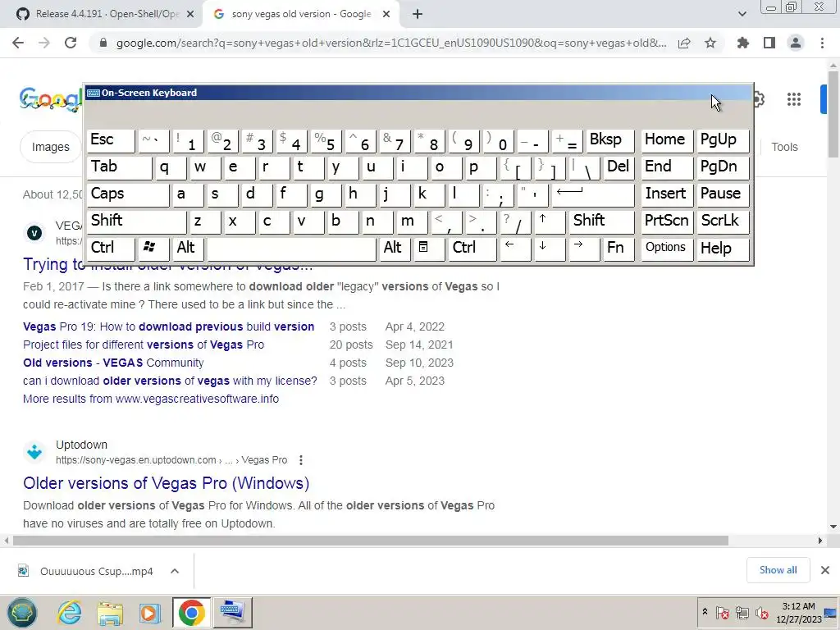
Task: Click the Windows key on On-Screen Keyboard
Action: [153, 248]
